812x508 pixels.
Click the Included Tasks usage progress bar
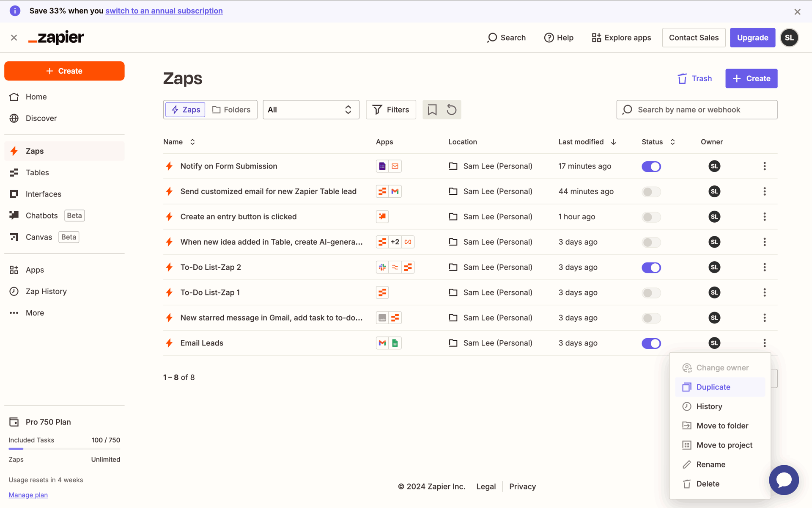64,449
